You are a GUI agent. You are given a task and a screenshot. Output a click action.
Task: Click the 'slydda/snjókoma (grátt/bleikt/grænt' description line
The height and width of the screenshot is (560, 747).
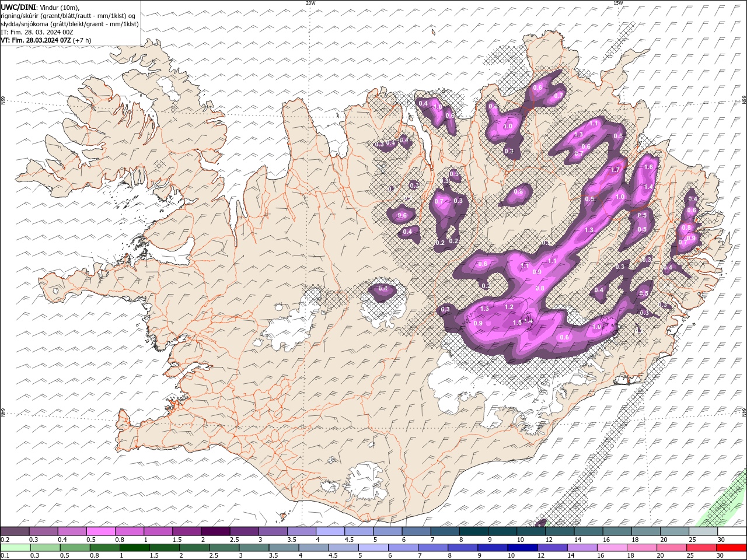(70, 24)
